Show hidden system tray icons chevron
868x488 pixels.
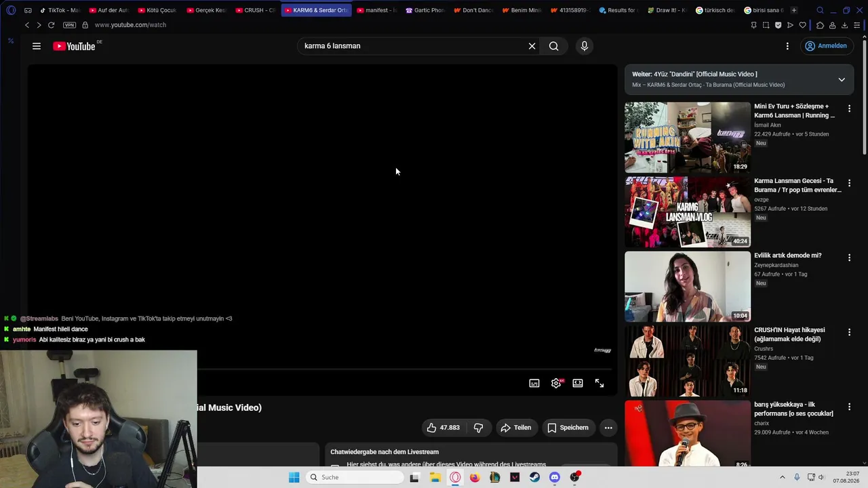(782, 477)
